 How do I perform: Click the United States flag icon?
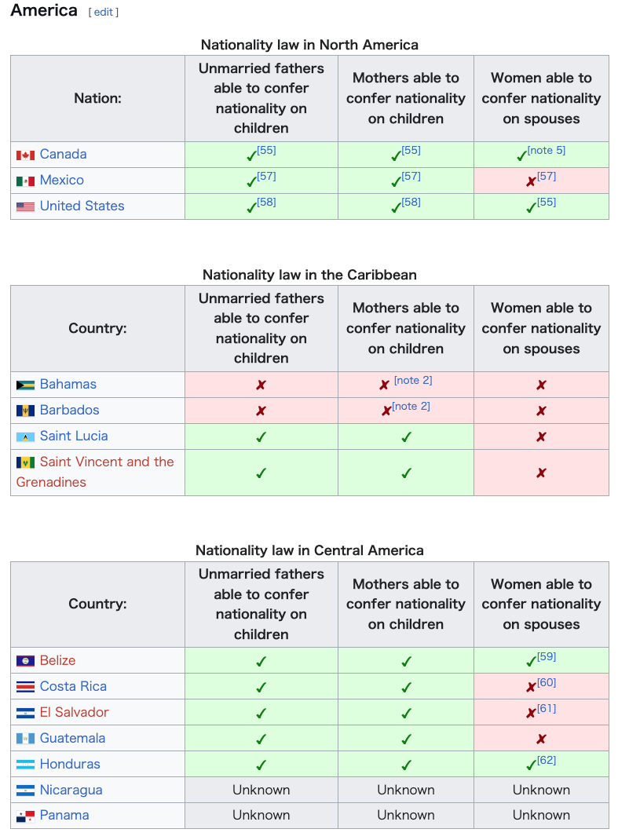pyautogui.click(x=25, y=206)
